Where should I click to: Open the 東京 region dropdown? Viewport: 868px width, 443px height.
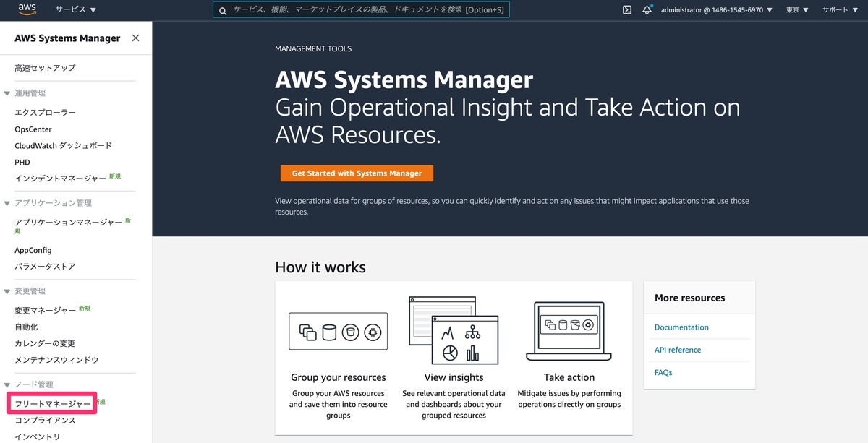click(x=797, y=10)
